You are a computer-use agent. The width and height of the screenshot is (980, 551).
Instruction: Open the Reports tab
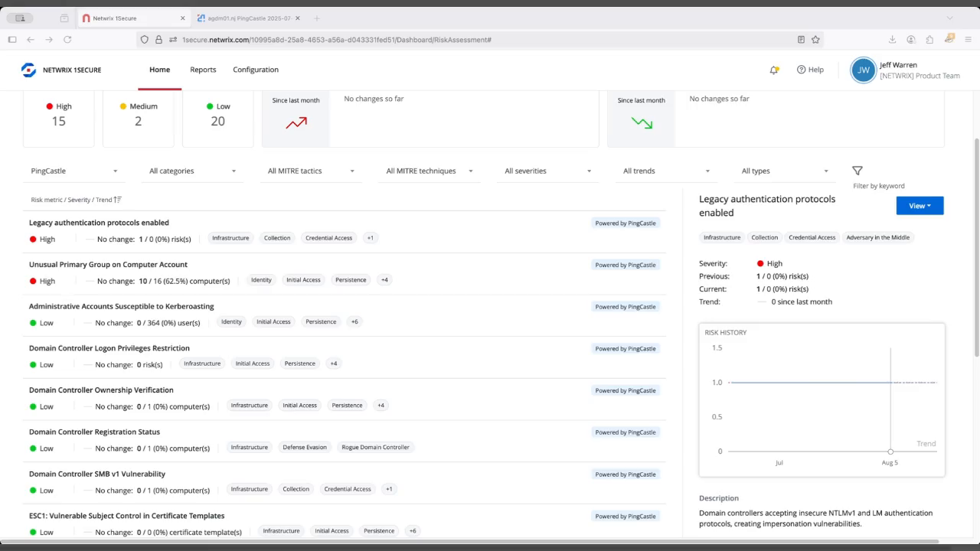pos(203,70)
